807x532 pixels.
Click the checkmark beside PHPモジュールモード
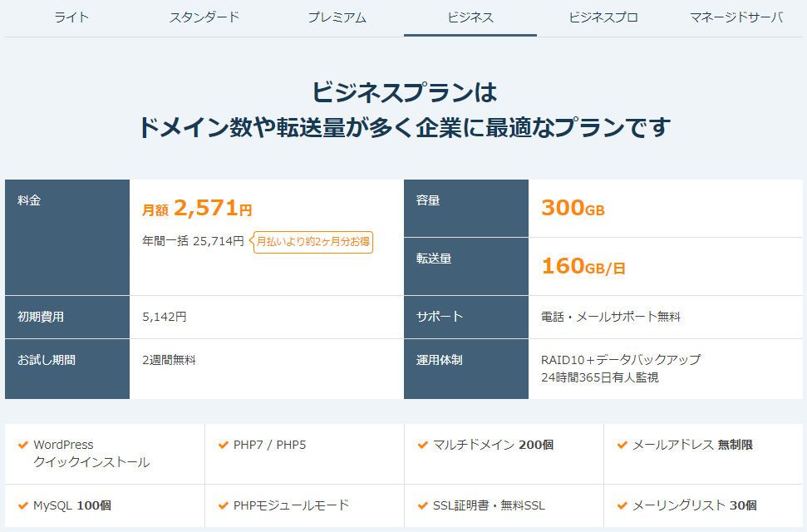point(224,505)
